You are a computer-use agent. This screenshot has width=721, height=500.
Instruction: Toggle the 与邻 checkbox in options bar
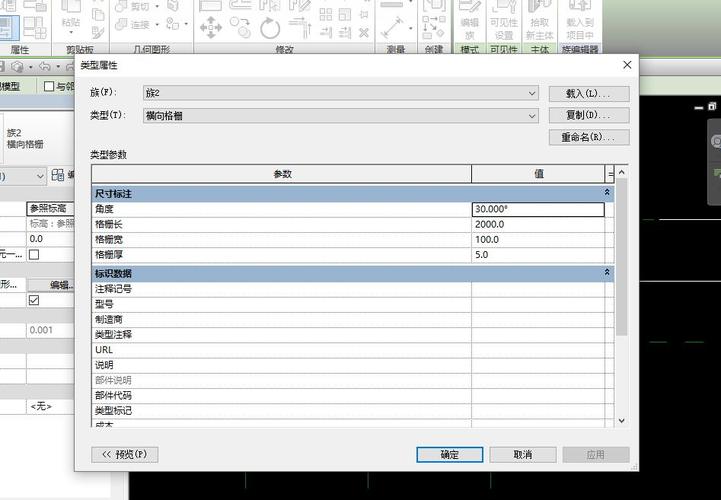click(49, 86)
